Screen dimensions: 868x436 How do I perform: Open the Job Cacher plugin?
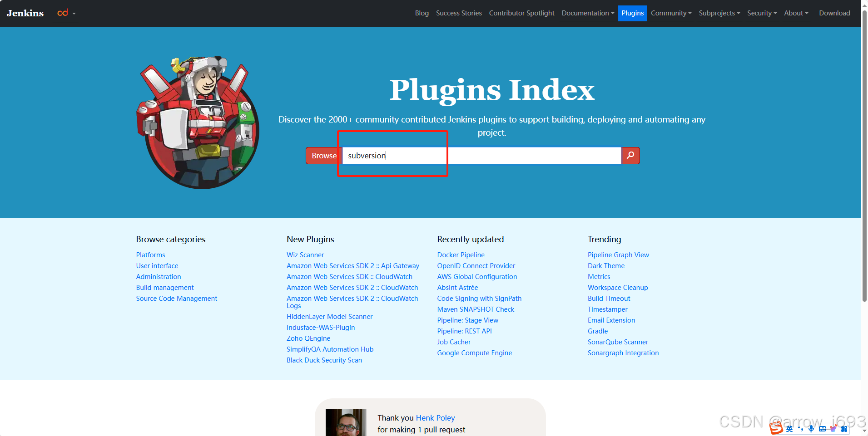point(454,342)
